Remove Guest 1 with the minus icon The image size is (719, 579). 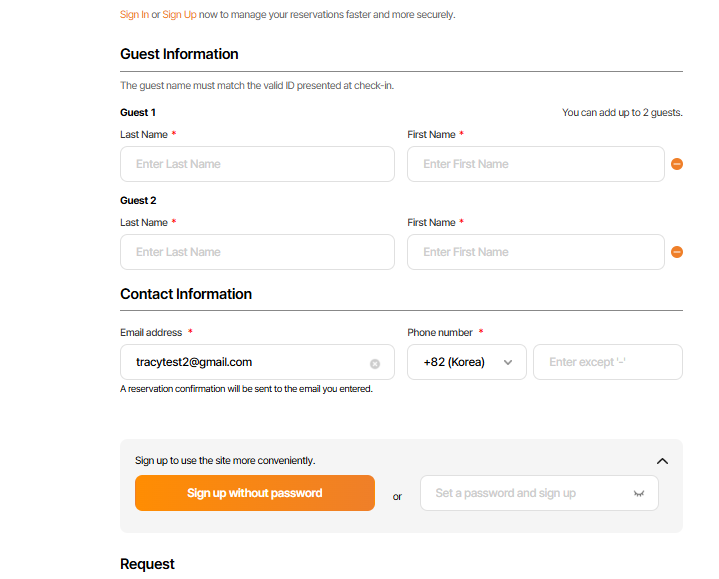(x=677, y=164)
